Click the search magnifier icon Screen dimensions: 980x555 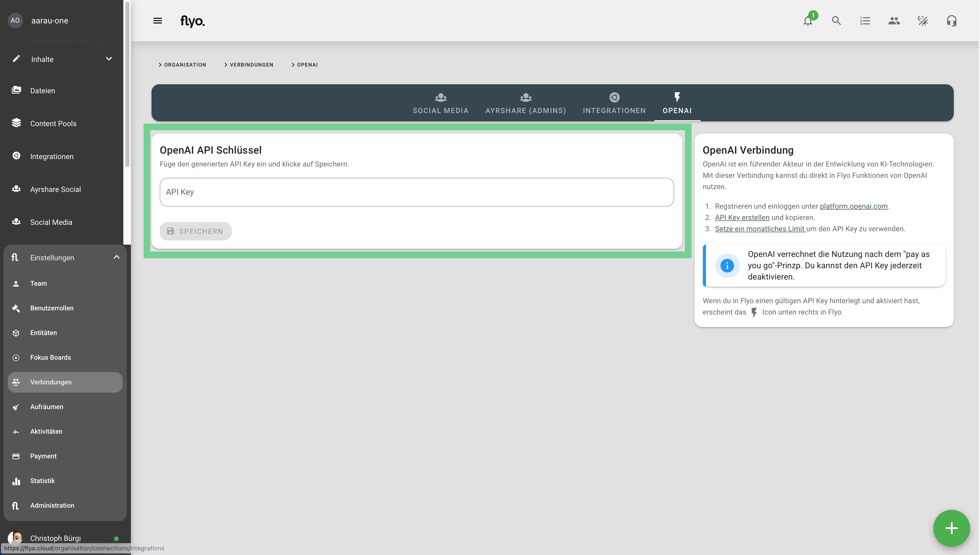tap(836, 21)
